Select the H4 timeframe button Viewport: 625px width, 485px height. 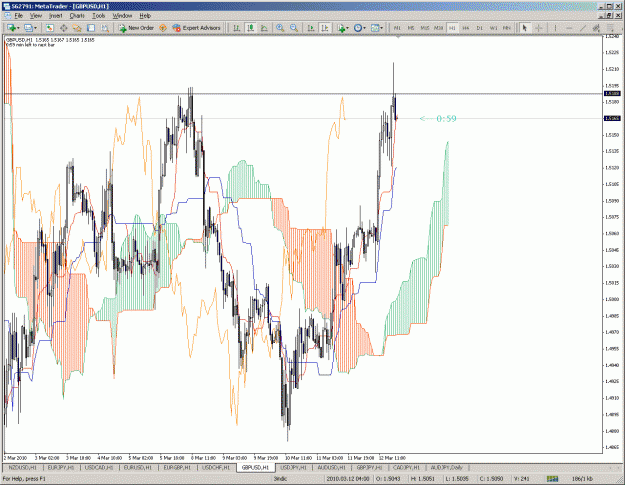(466, 28)
